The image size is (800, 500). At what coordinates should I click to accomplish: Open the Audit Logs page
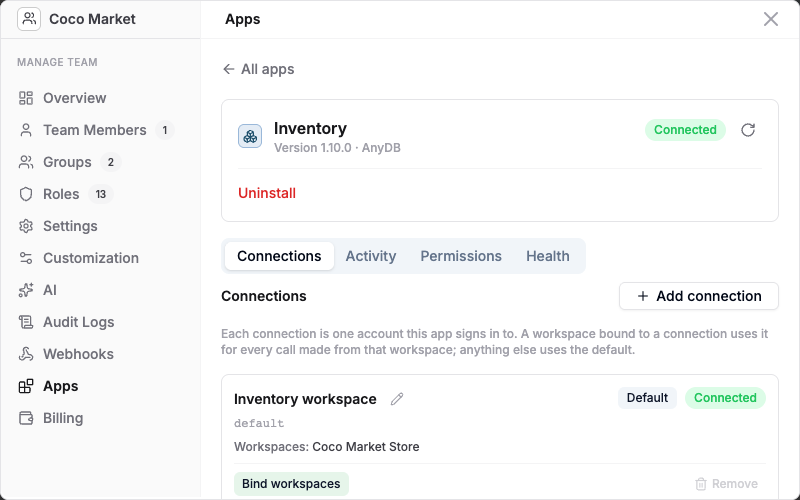pyautogui.click(x=79, y=322)
